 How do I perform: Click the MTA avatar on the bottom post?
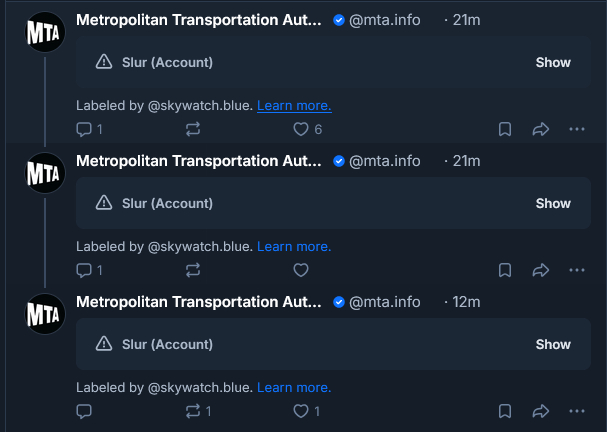44,314
